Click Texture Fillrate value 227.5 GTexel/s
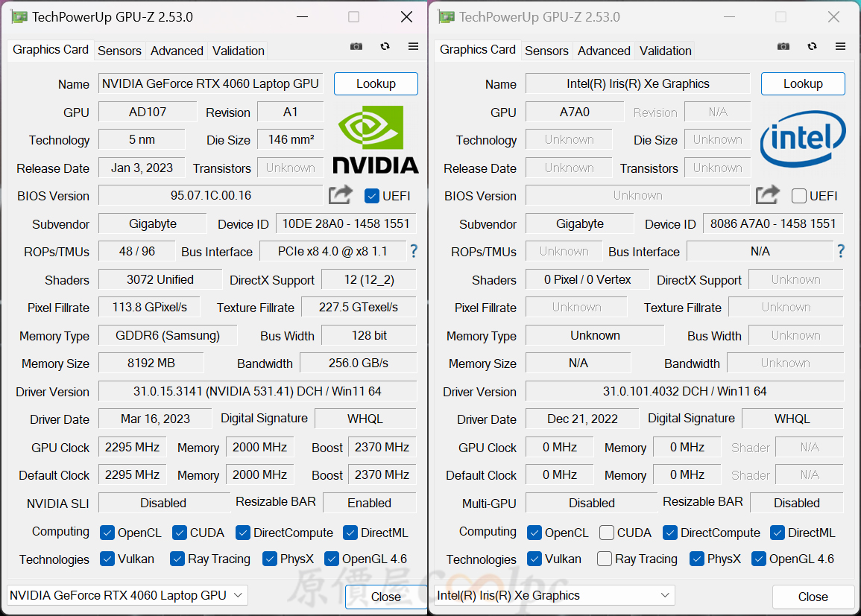 [x=359, y=307]
